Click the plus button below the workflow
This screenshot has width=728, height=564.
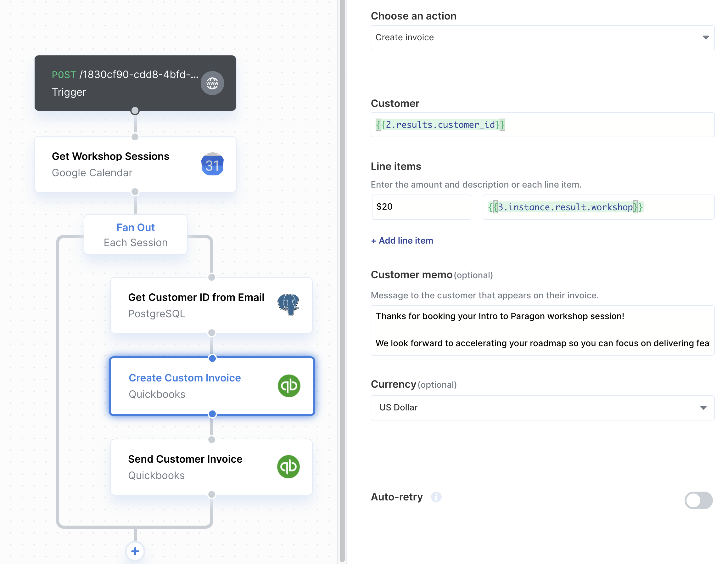(135, 551)
